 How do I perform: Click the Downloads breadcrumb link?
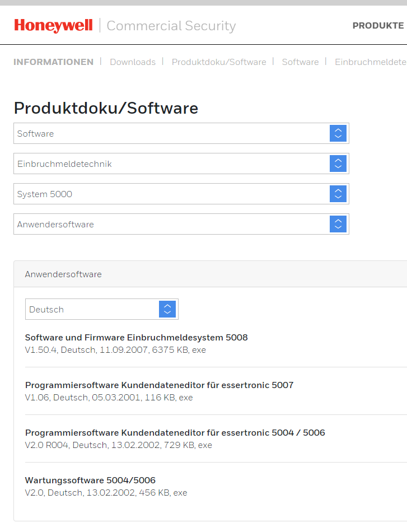(x=133, y=62)
